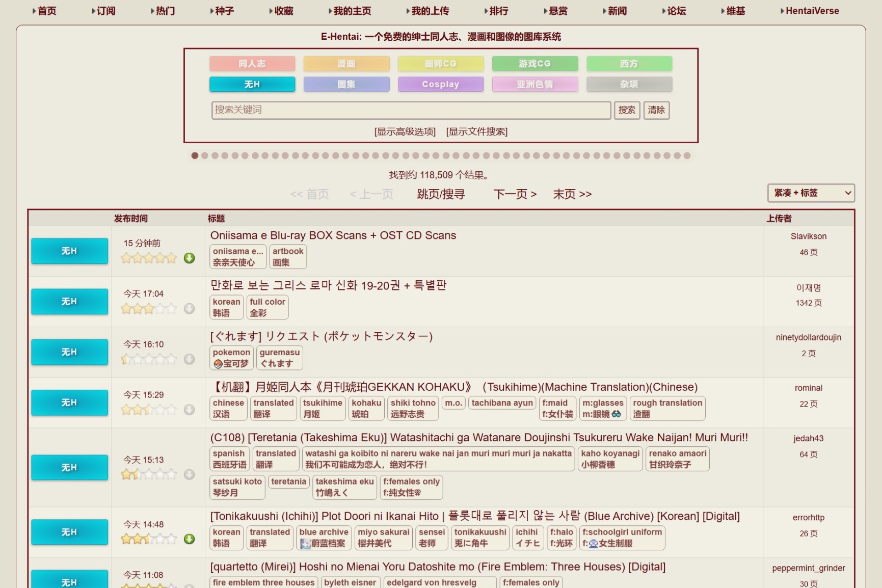Click the f:schoolgirl uniform 女生制服 tag
Viewport: 882px width, 588px height.
[622, 538]
